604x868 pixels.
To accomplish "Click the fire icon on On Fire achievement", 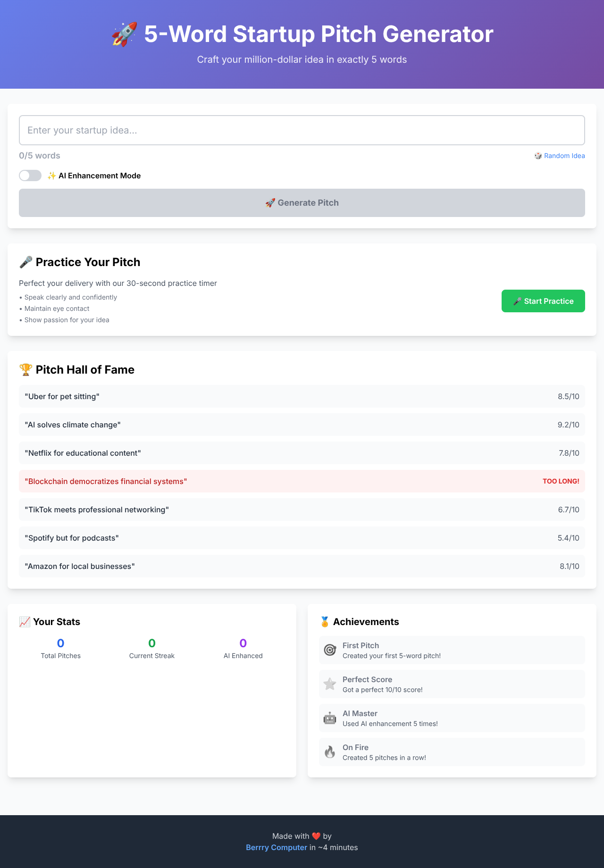I will tap(330, 751).
